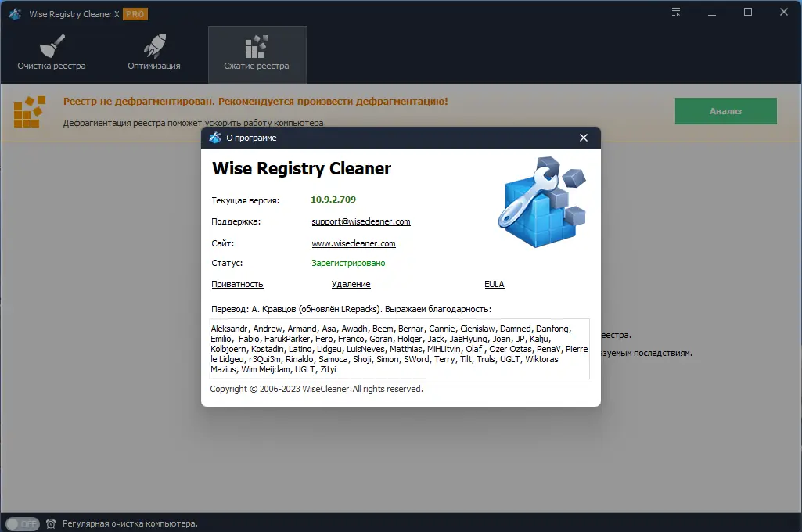Open the support@wisecleaner.com email link

361,221
